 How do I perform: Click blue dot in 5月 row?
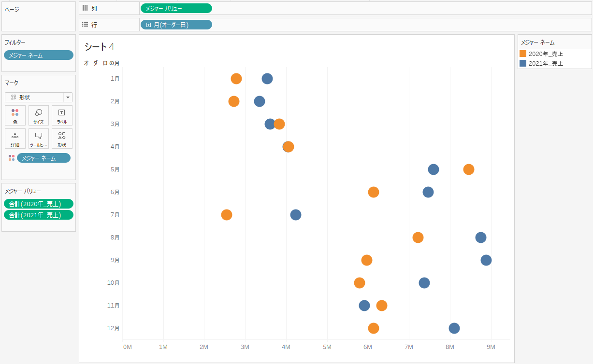click(434, 169)
